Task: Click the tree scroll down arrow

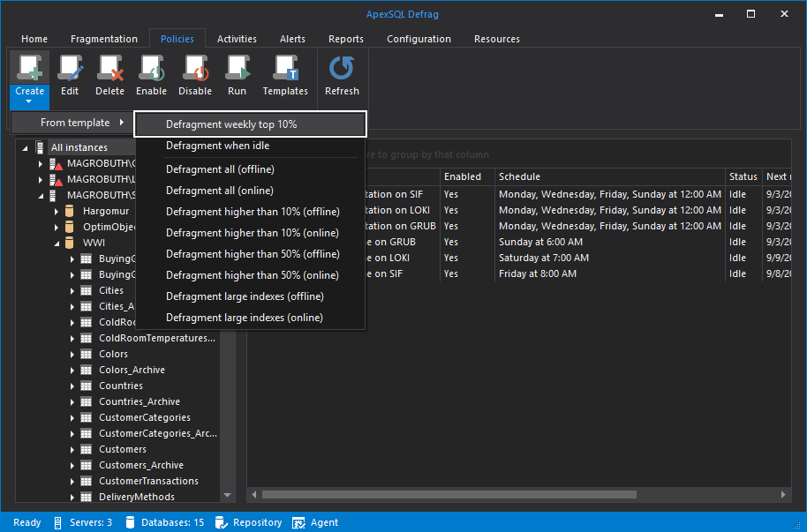Action: click(227, 496)
